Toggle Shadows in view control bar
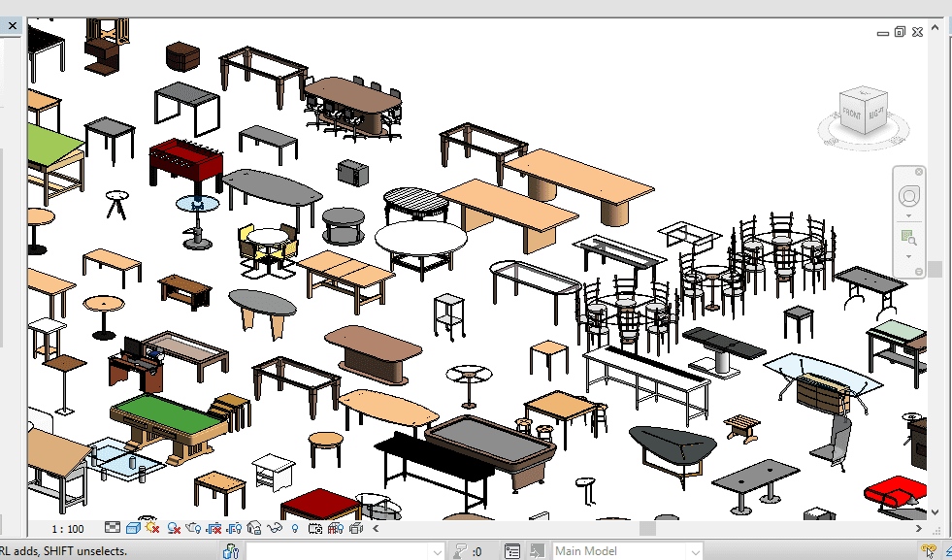Image resolution: width=952 pixels, height=560 pixels. [174, 529]
